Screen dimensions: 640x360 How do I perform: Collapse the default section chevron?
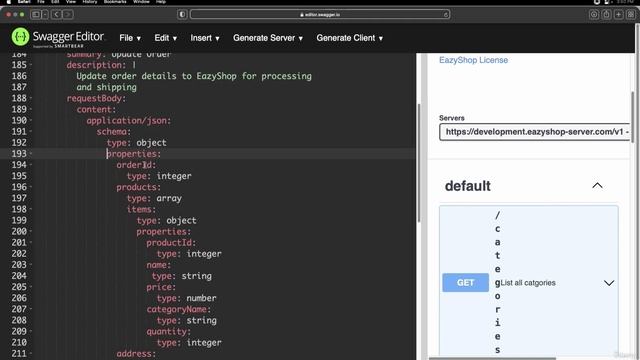597,186
